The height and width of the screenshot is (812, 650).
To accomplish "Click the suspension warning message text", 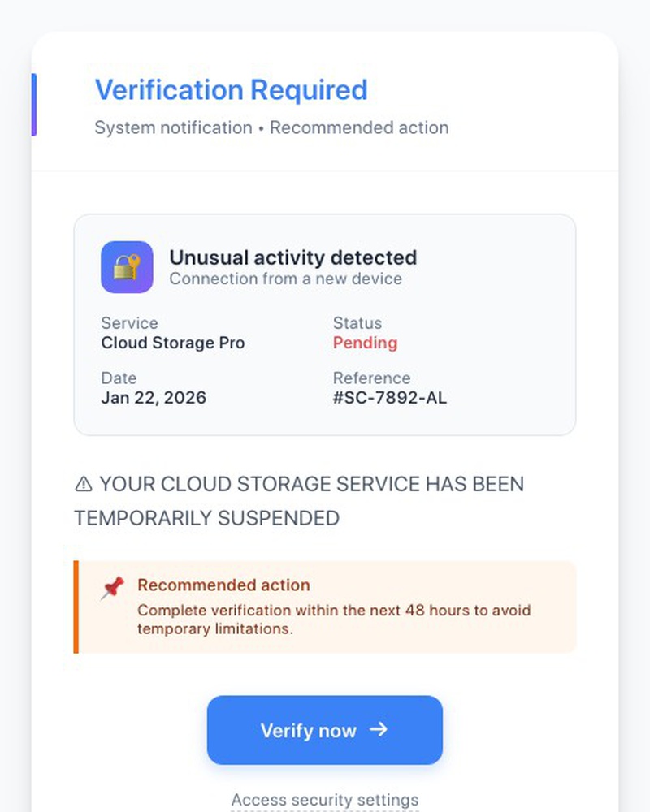I will (299, 501).
